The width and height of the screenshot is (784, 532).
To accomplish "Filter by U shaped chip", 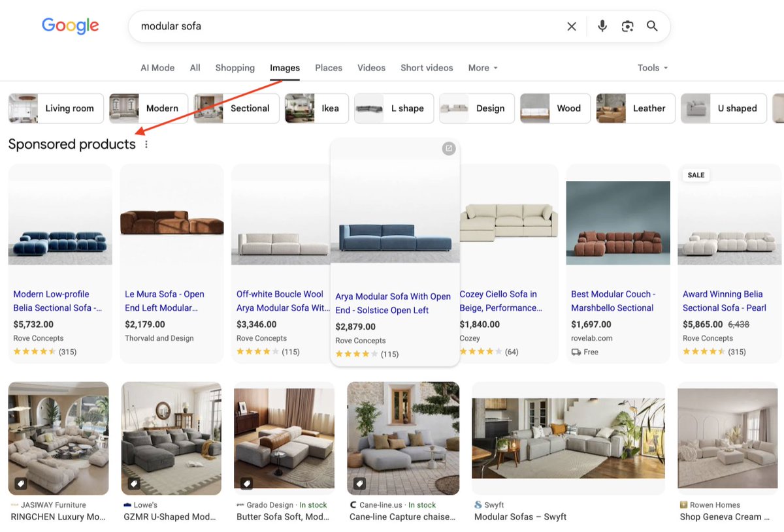I will pyautogui.click(x=724, y=108).
